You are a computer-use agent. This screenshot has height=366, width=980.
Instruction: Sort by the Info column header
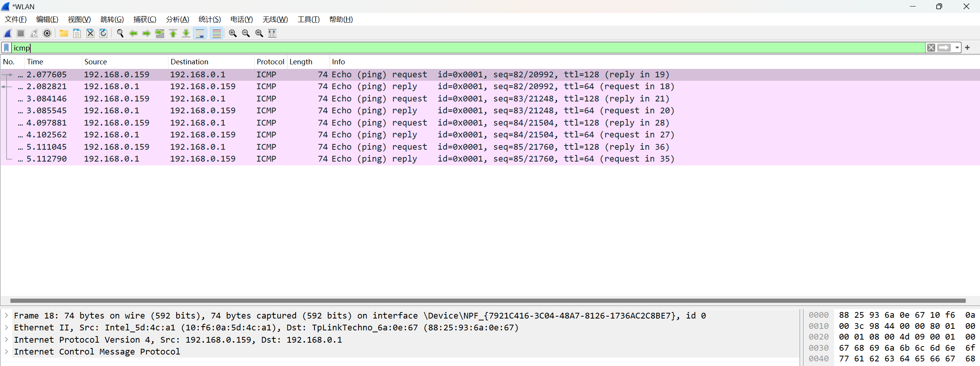click(654, 62)
